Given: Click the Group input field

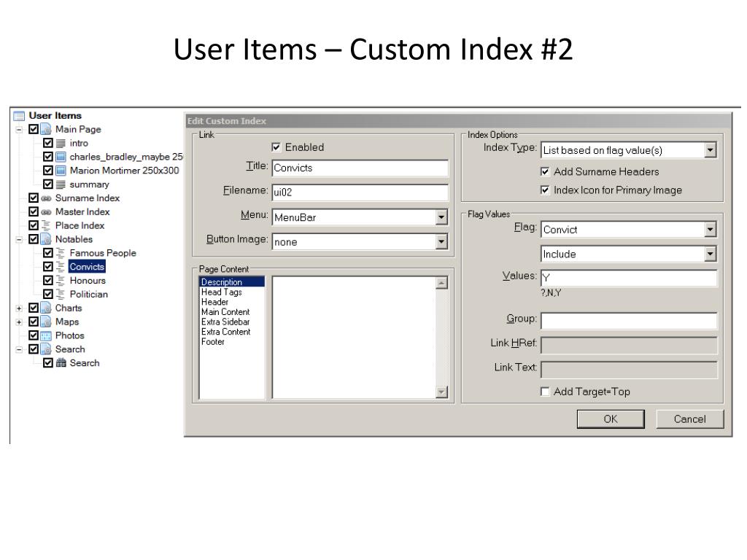Looking at the screenshot, I should (x=629, y=321).
